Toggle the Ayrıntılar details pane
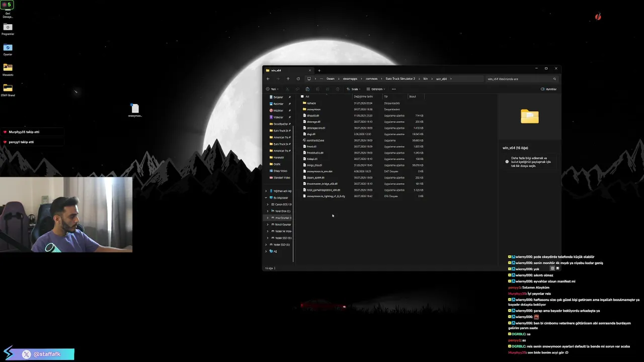This screenshot has height=362, width=644. coord(549,89)
